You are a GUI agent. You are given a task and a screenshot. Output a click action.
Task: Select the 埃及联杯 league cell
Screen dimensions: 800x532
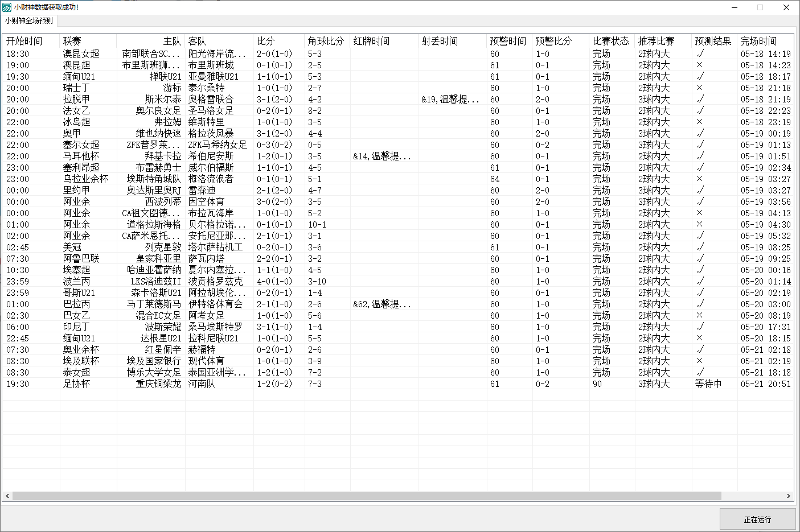(x=81, y=361)
